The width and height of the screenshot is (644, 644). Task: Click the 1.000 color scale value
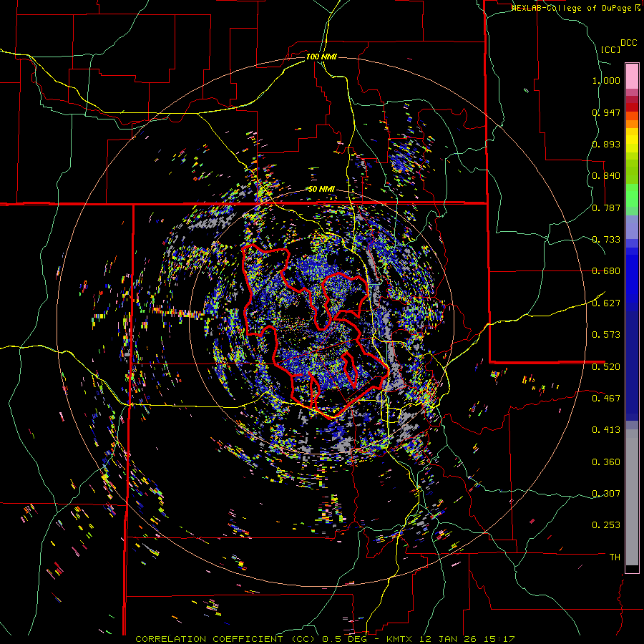pyautogui.click(x=606, y=80)
